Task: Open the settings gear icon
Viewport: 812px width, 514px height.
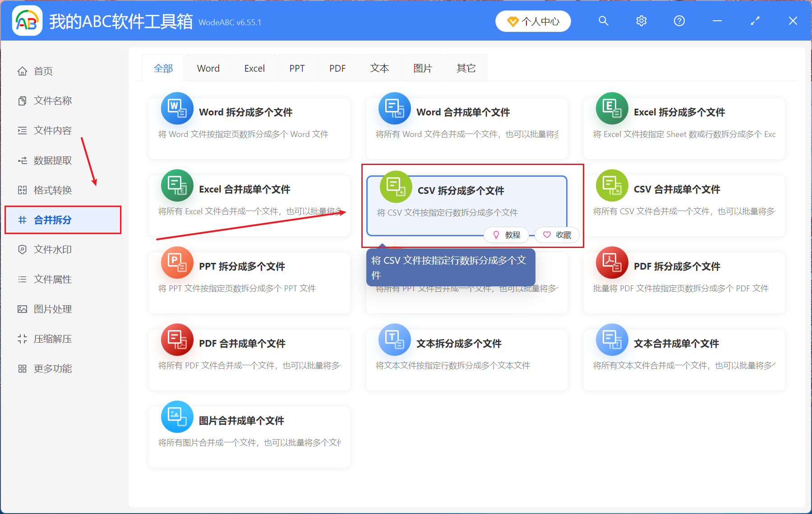Action: [x=641, y=21]
